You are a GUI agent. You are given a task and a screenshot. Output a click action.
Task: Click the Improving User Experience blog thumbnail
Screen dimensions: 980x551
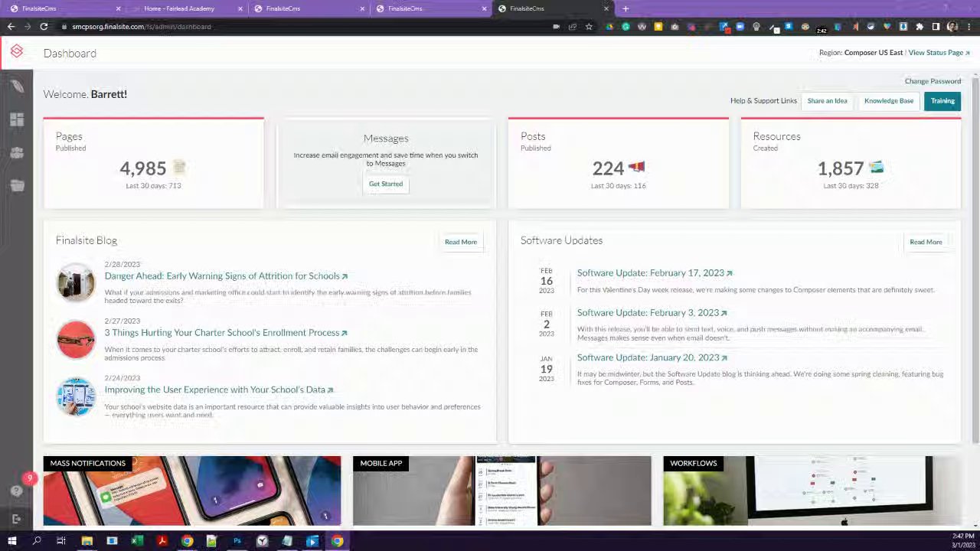[76, 396]
